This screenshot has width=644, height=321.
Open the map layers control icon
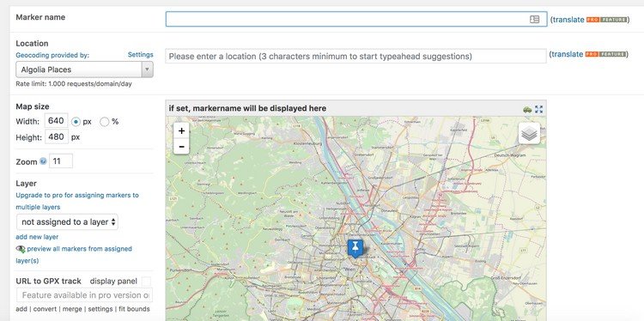point(529,133)
